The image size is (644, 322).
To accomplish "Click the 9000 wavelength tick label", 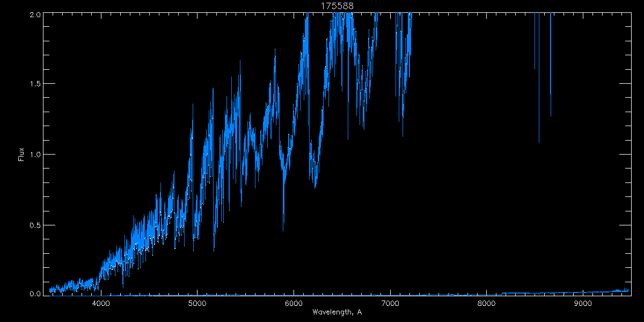I will pyautogui.click(x=583, y=303).
